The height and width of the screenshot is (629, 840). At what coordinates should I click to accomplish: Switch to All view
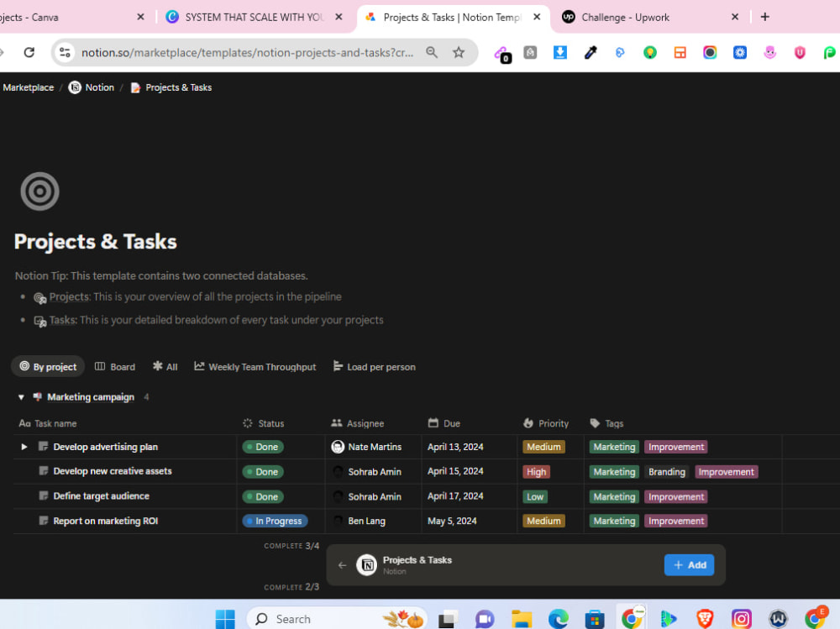[x=165, y=366]
